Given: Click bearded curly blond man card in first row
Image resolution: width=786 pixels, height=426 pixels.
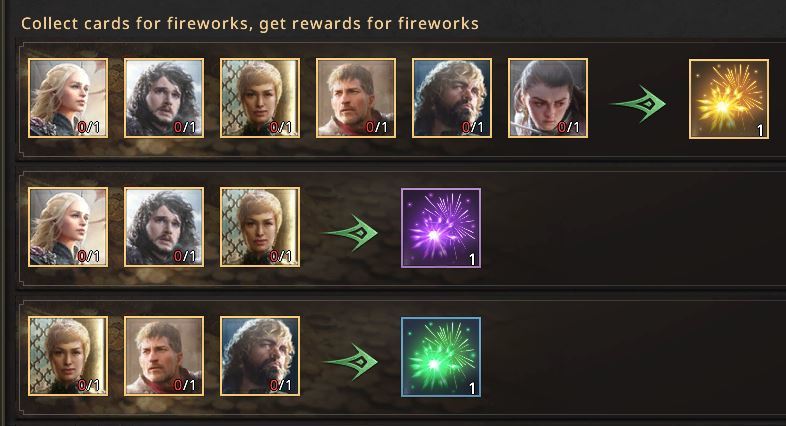Looking at the screenshot, I should [452, 98].
